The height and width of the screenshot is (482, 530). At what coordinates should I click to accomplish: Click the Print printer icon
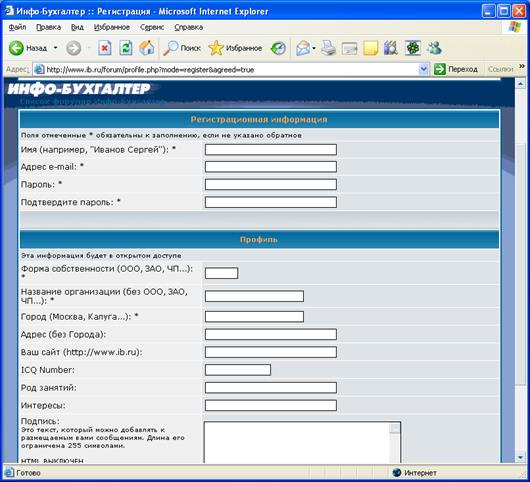pos(328,48)
